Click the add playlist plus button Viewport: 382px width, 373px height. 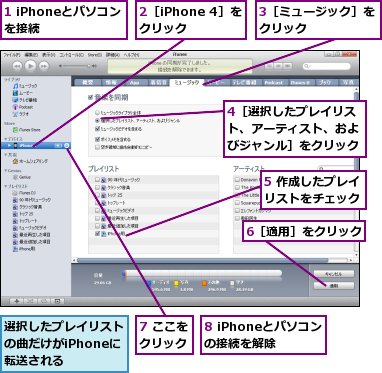pos(16,301)
